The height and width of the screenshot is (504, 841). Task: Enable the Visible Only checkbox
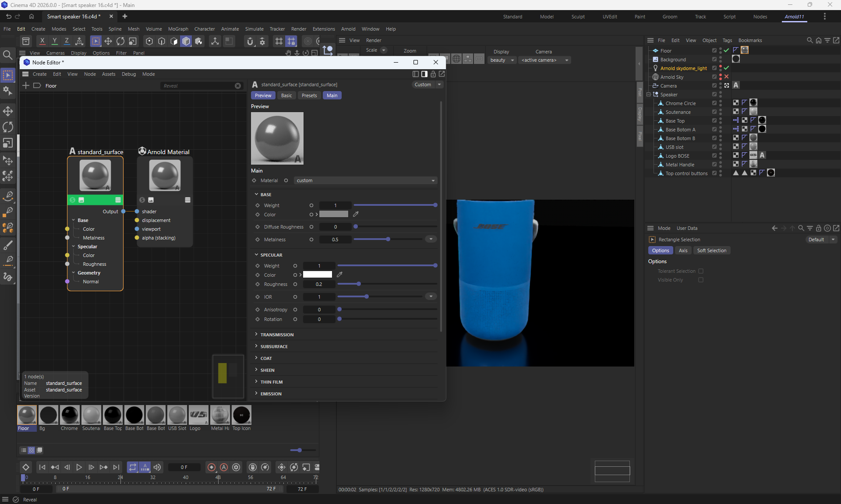tap(701, 280)
